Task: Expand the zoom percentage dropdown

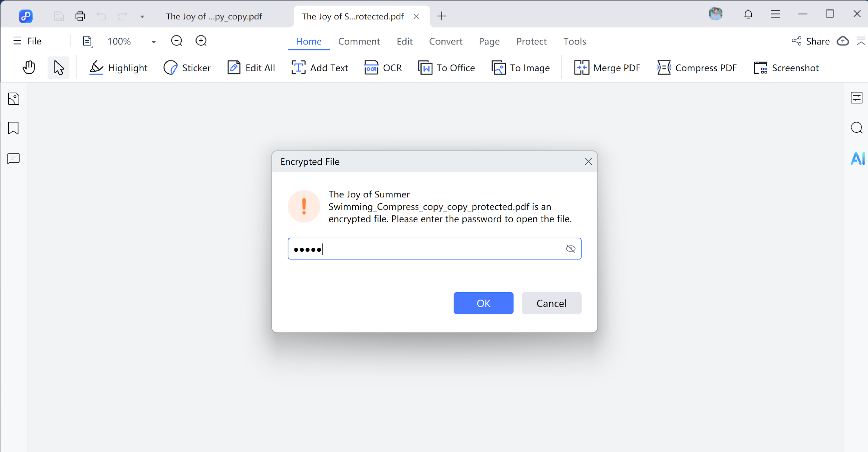Action: 153,41
